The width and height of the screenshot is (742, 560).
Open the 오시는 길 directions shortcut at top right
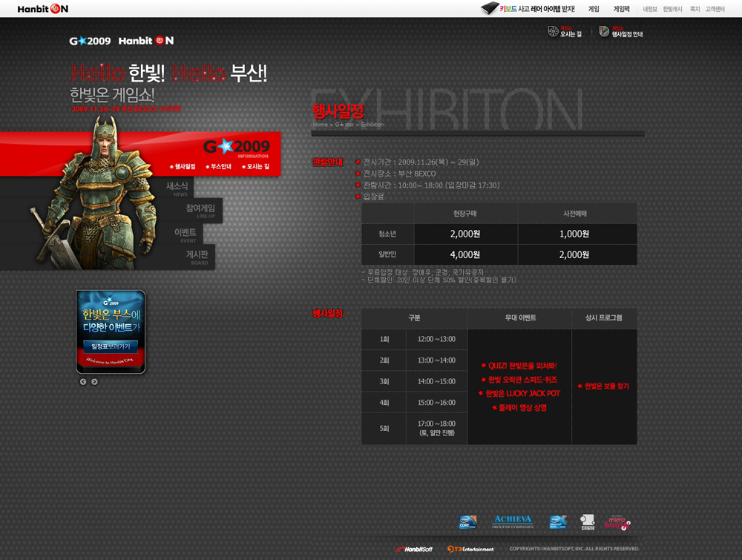[x=565, y=32]
